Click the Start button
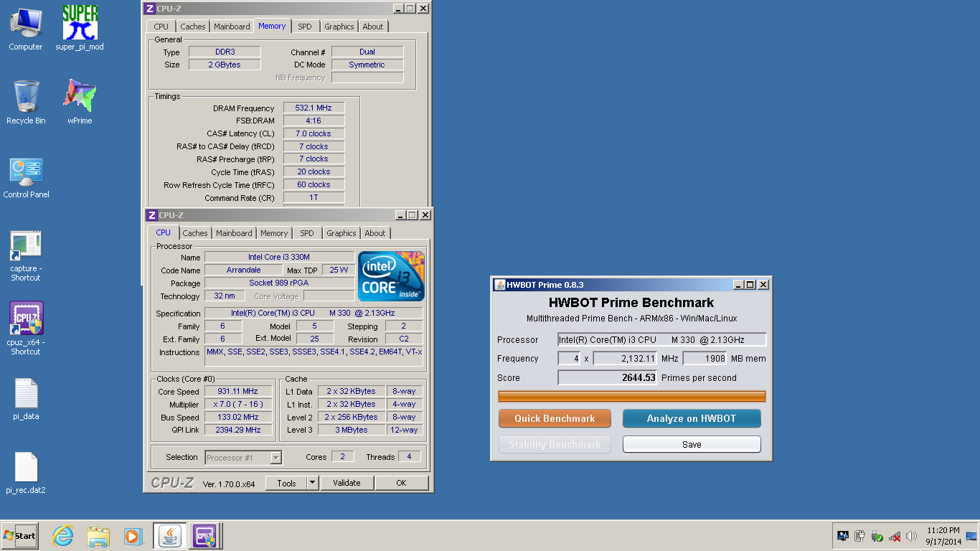The image size is (980, 551). click(x=19, y=536)
